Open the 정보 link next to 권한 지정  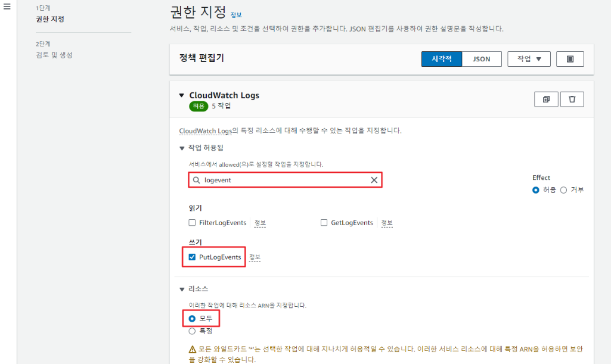pyautogui.click(x=235, y=15)
